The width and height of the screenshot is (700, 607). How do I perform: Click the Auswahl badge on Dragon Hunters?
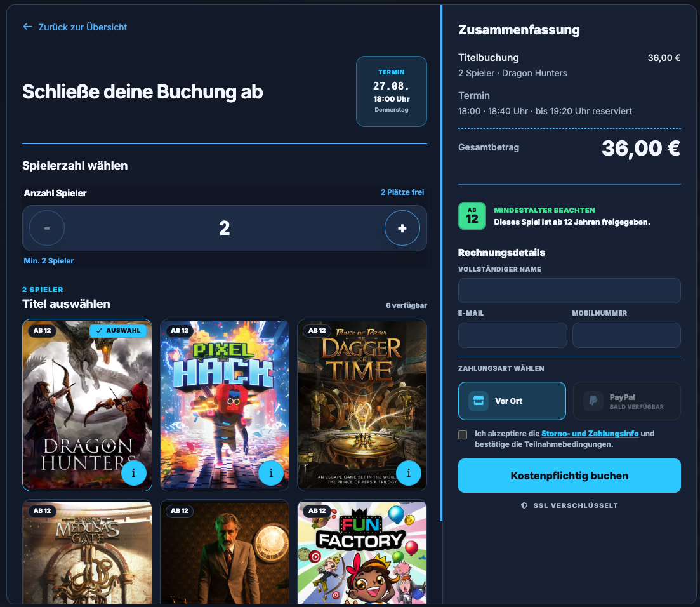[x=118, y=331]
